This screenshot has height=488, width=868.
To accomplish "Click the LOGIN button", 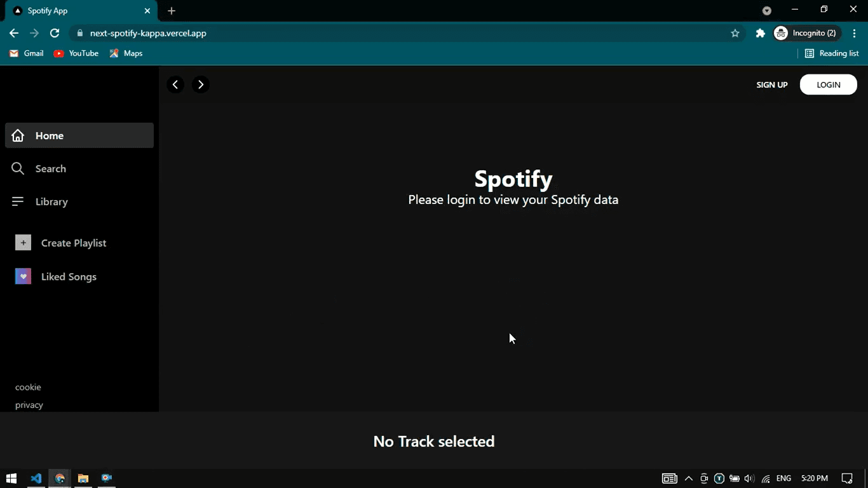I will coord(829,85).
